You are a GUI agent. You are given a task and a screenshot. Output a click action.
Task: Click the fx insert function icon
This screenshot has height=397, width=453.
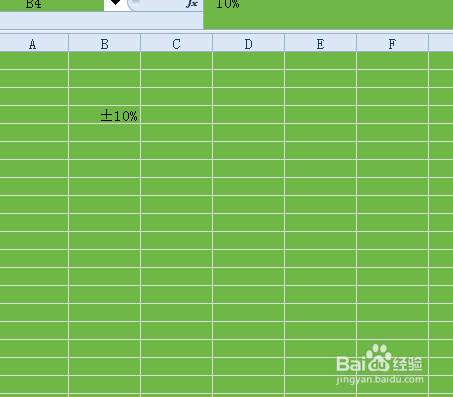[x=192, y=4]
